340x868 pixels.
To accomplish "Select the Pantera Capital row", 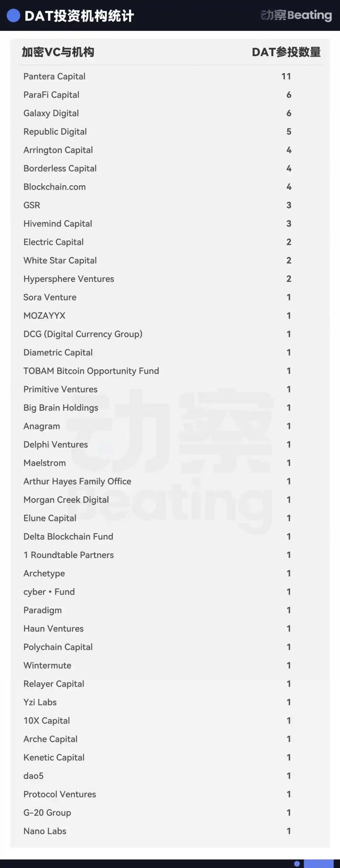I will click(170, 77).
